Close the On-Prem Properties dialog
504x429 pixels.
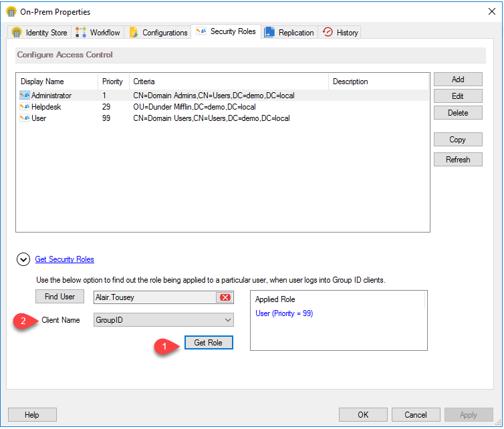pos(491,11)
